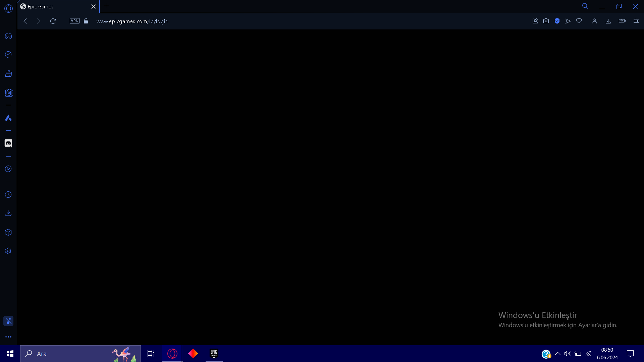Open Extensions cube icon in sidebar
Viewport: 644px width, 362px height.
(8, 232)
